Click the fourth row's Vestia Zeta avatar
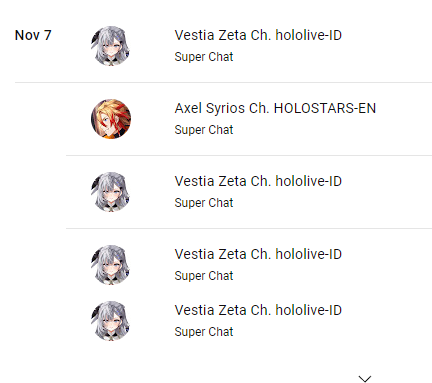Screen dimensions: 432x383 111,265
